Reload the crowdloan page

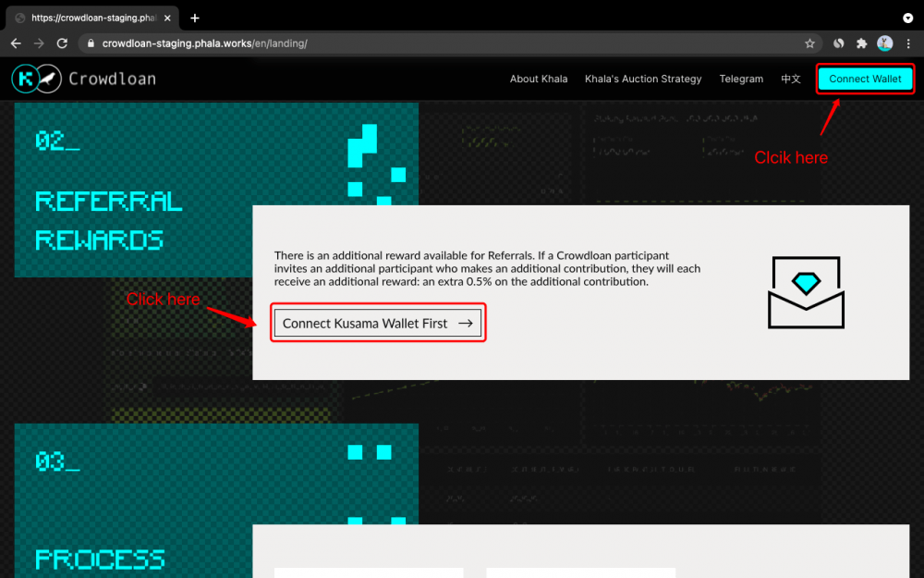point(62,43)
